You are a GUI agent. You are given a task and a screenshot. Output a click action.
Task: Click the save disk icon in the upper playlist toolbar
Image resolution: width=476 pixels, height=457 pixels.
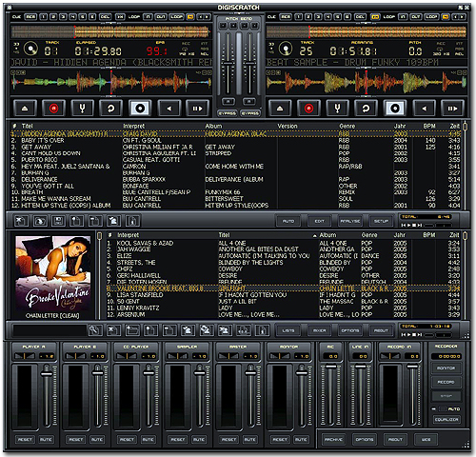(58, 221)
